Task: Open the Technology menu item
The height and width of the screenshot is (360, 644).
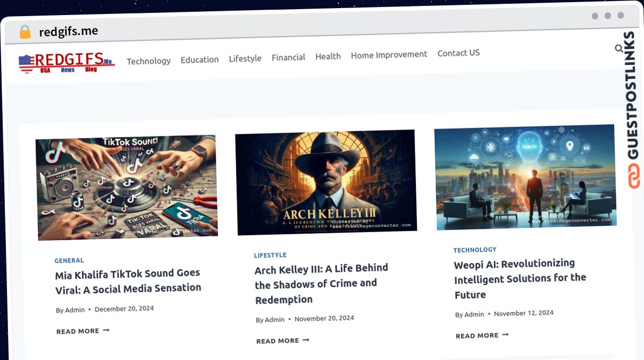Action: (x=149, y=61)
